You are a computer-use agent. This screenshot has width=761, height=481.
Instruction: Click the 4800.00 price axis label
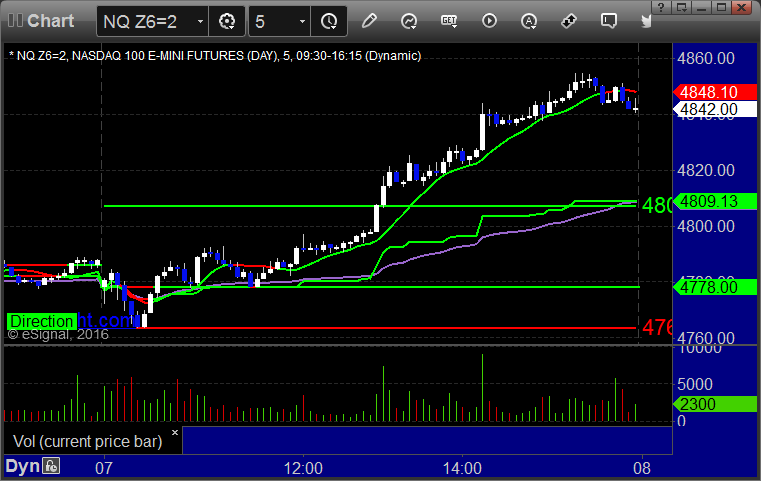(x=706, y=226)
